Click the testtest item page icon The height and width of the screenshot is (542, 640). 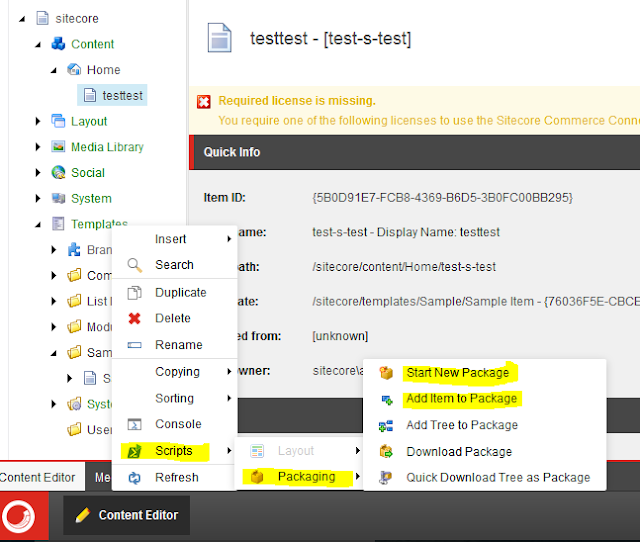coord(90,95)
